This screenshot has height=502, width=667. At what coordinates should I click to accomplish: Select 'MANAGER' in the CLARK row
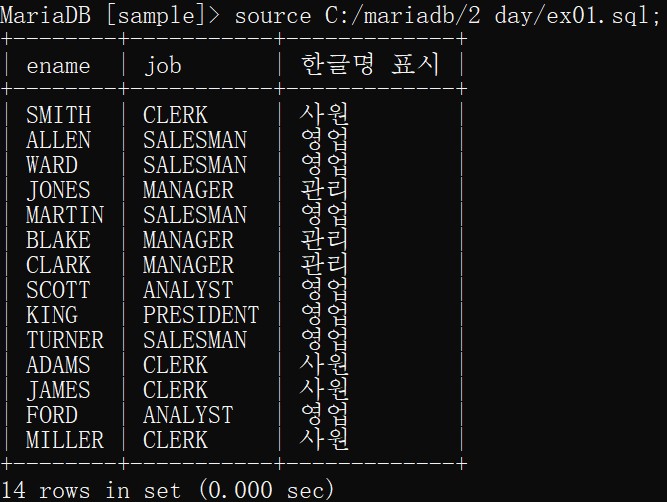pyautogui.click(x=188, y=265)
